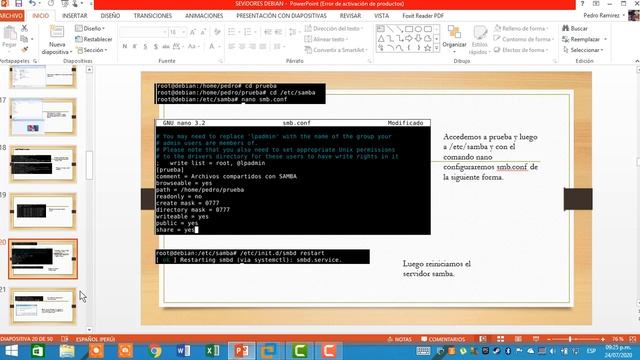The height and width of the screenshot is (360, 640).
Task: Select slide 21 thumbnail
Action: click(x=43, y=306)
